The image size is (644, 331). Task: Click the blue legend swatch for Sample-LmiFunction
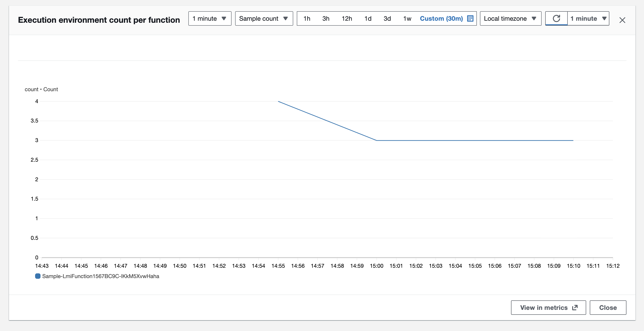(x=38, y=276)
